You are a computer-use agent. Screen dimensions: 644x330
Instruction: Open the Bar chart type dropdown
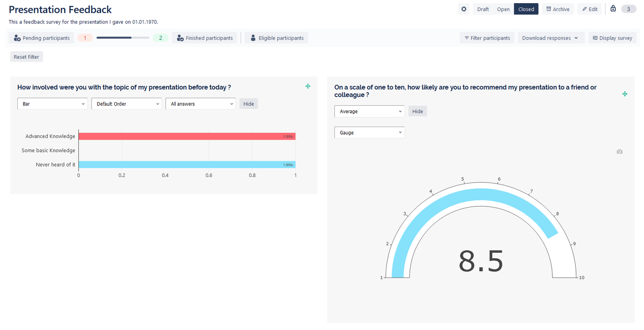pyautogui.click(x=53, y=104)
